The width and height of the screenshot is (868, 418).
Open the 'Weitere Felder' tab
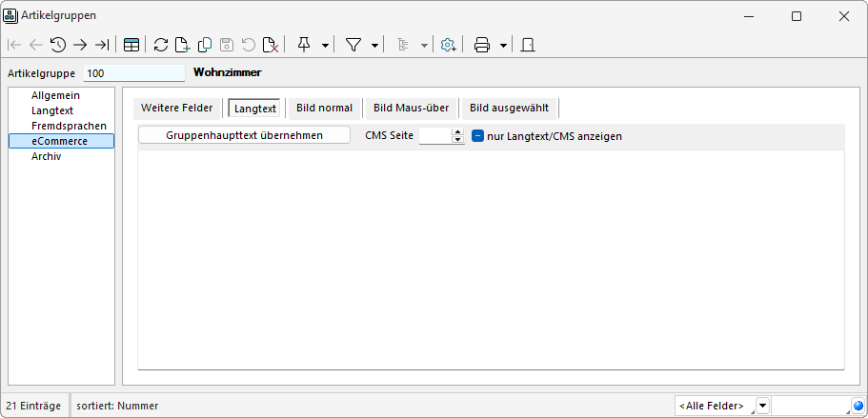coord(177,108)
